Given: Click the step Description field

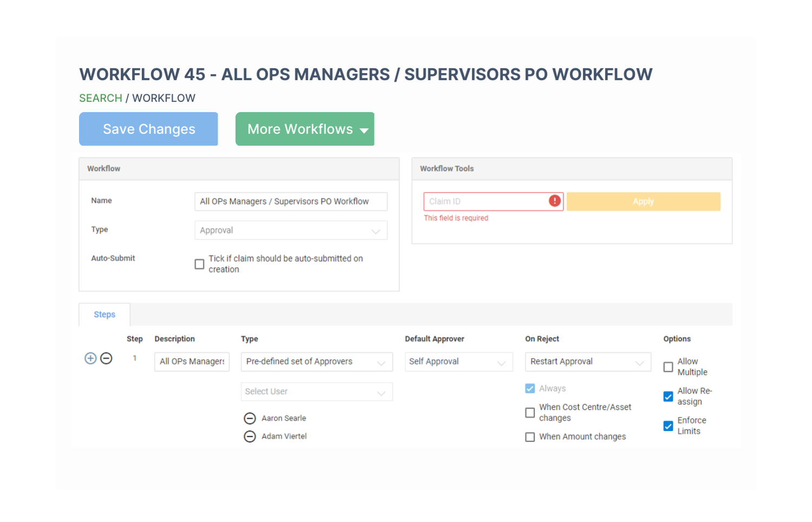Looking at the screenshot, I should pos(192,362).
